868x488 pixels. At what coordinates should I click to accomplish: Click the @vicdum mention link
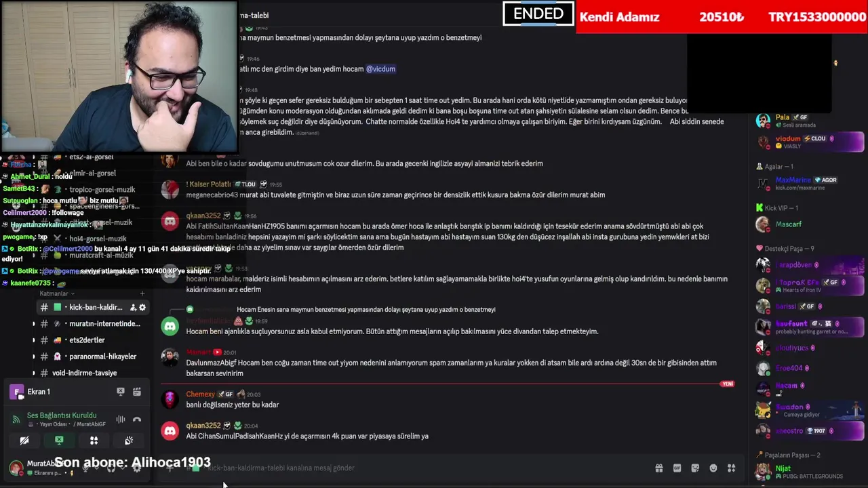[380, 69]
